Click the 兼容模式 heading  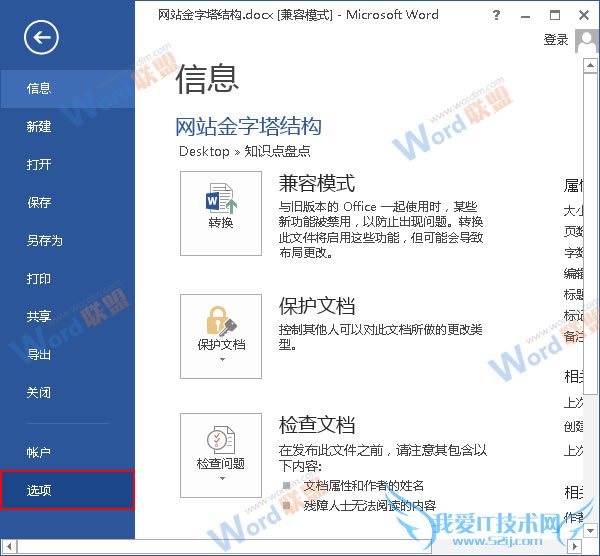[317, 183]
